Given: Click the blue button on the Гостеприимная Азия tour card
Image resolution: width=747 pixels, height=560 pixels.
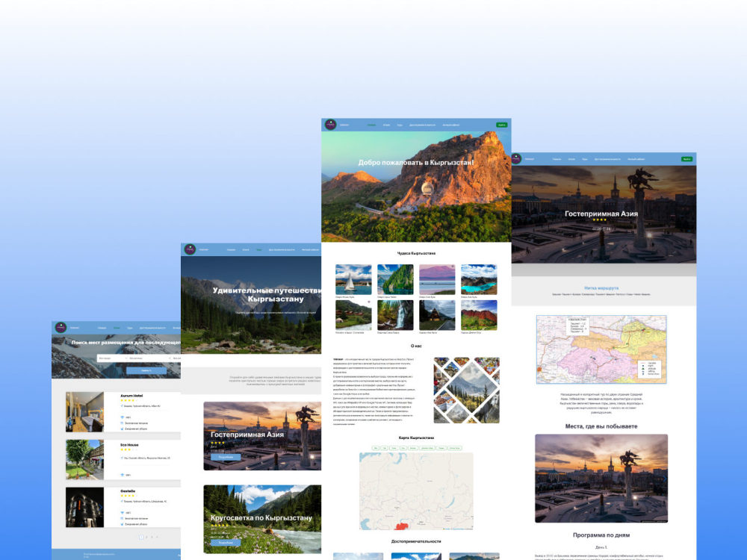Looking at the screenshot, I should coord(226,457).
